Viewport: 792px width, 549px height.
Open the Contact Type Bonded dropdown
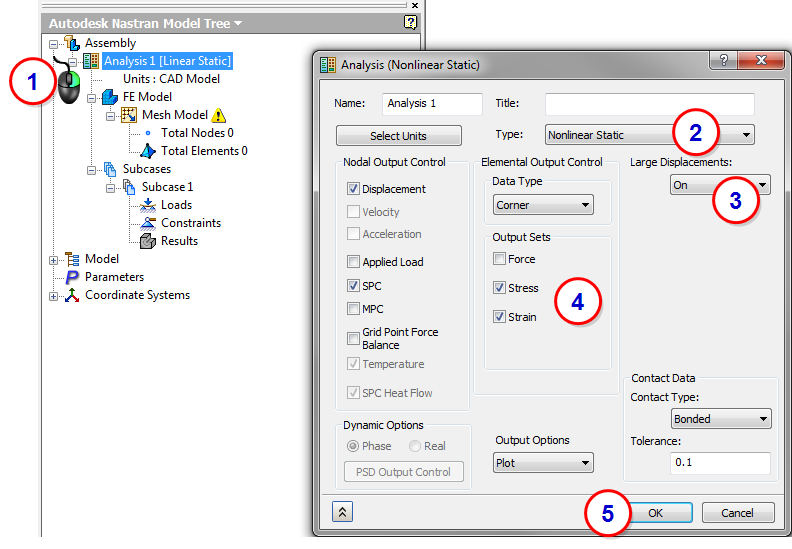click(x=721, y=419)
